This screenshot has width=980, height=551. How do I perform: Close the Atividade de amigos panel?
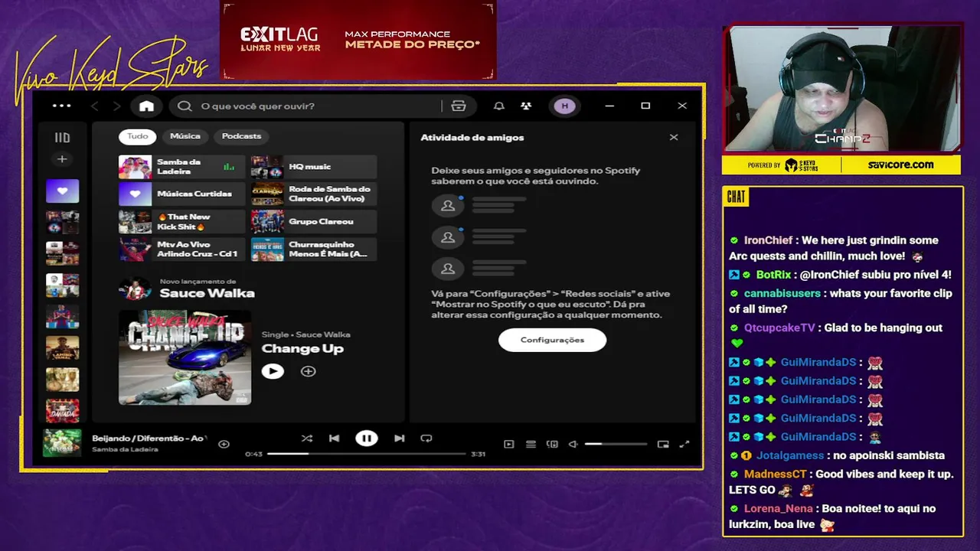[x=674, y=138]
